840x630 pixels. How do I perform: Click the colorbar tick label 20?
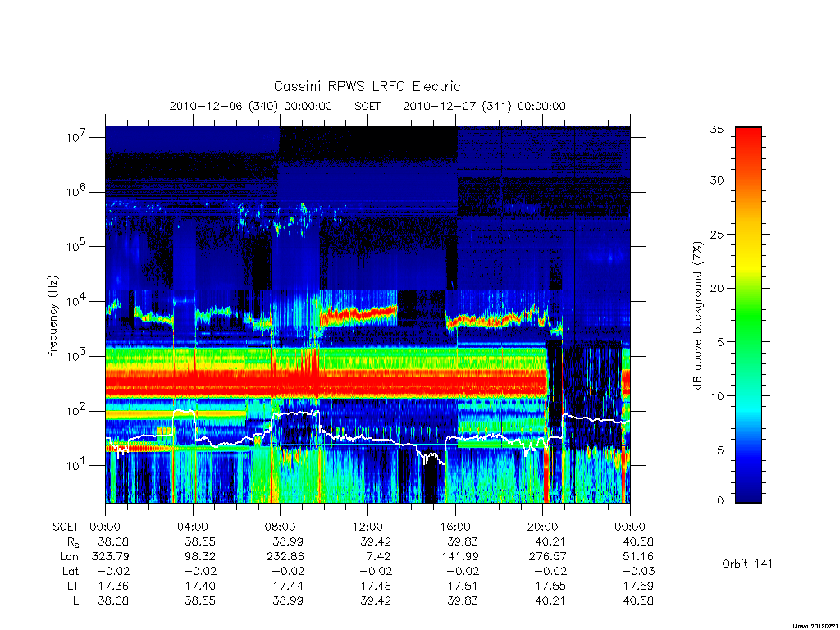click(717, 288)
